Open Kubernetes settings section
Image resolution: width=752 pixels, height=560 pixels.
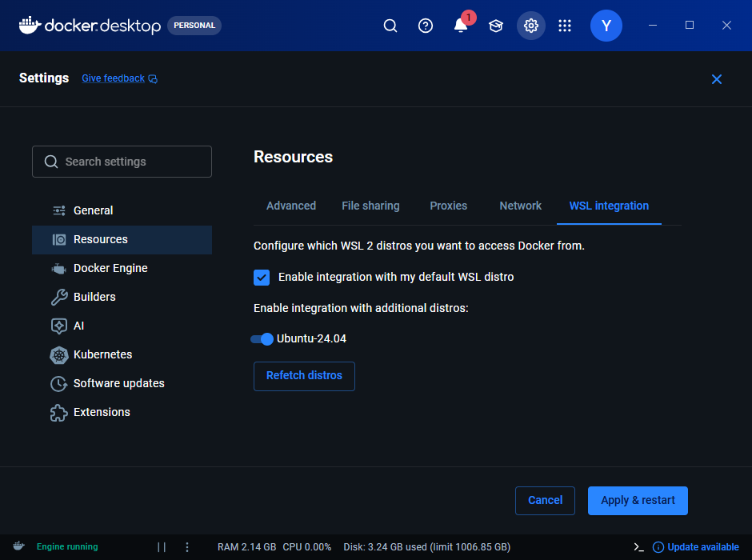coord(122,354)
